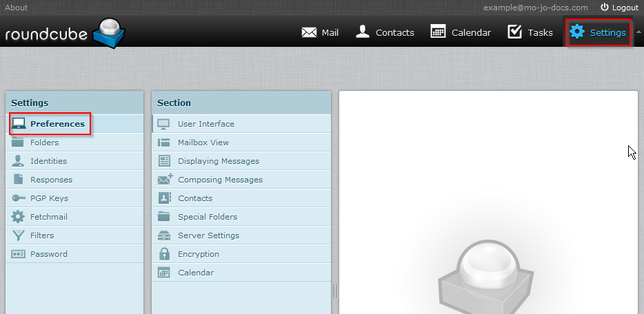Screen dimensions: 644x314
Task: Select the Settings gear icon
Action: coord(577,32)
